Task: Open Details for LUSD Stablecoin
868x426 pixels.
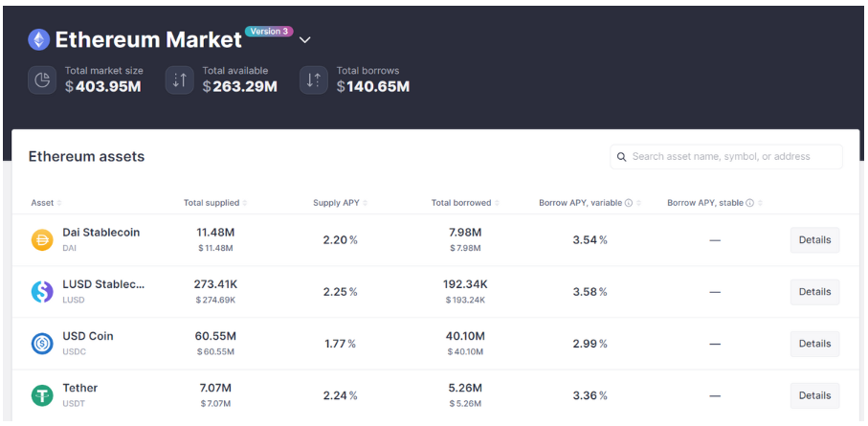Action: 814,292
